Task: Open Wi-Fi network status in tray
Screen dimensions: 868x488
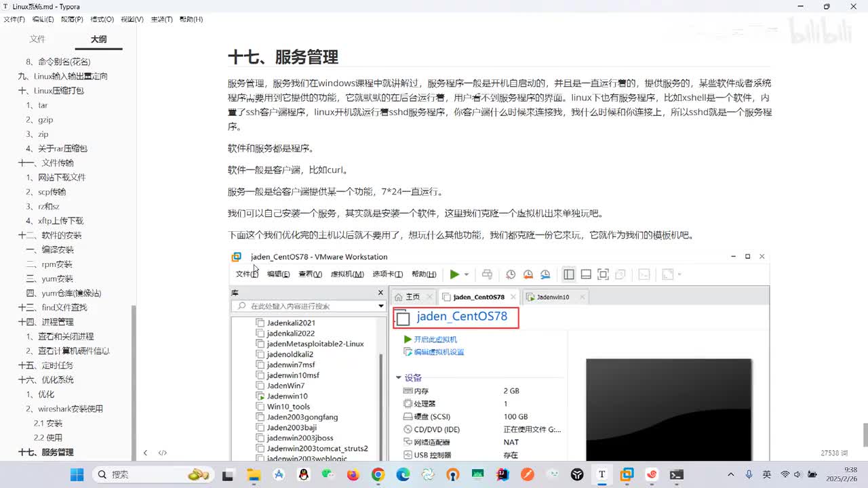Action: (x=785, y=474)
